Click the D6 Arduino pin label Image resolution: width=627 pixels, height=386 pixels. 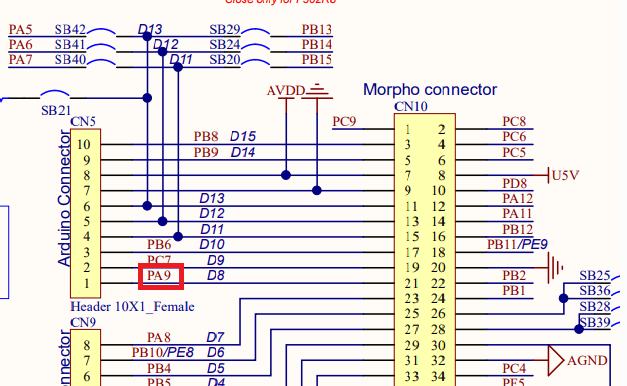pyautogui.click(x=216, y=352)
